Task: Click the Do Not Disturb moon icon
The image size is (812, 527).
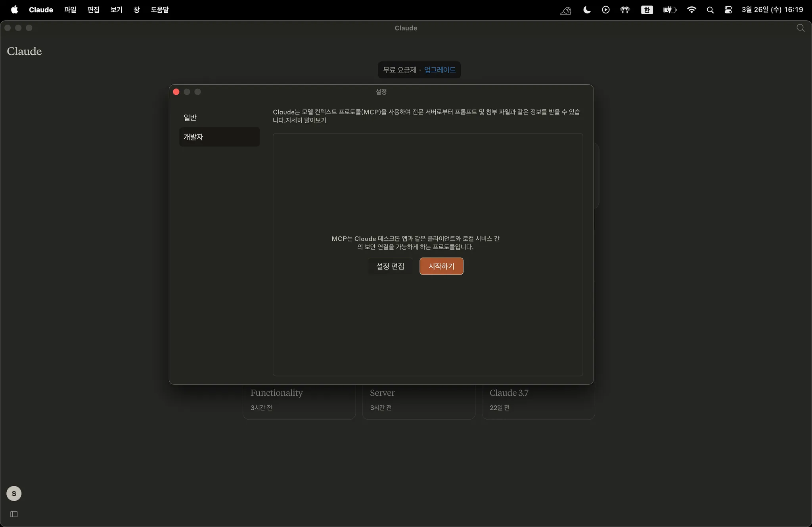Action: click(x=587, y=10)
